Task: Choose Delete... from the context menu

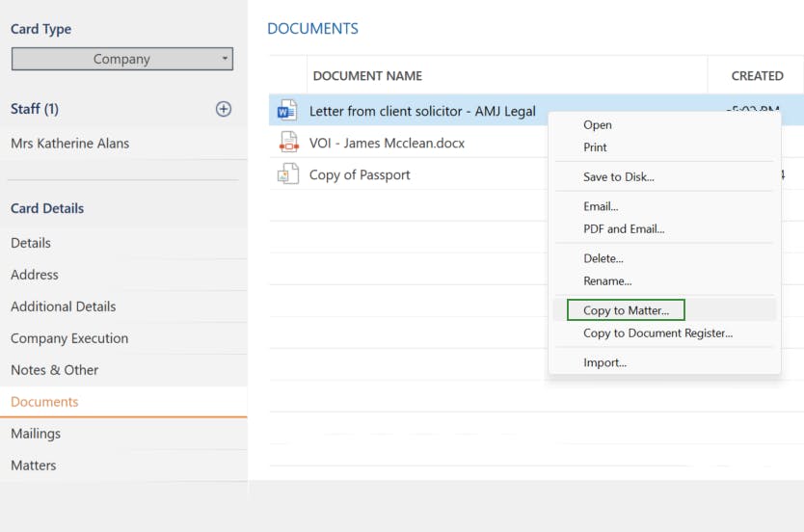Action: point(603,258)
